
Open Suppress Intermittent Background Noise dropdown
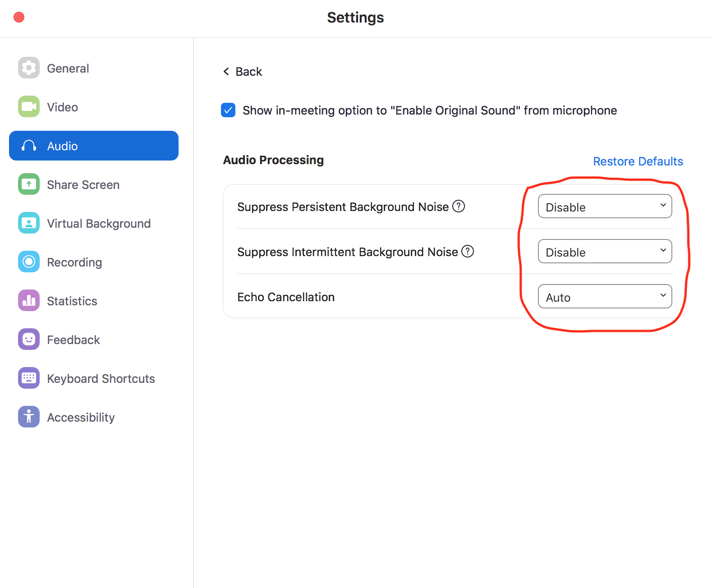pos(605,252)
